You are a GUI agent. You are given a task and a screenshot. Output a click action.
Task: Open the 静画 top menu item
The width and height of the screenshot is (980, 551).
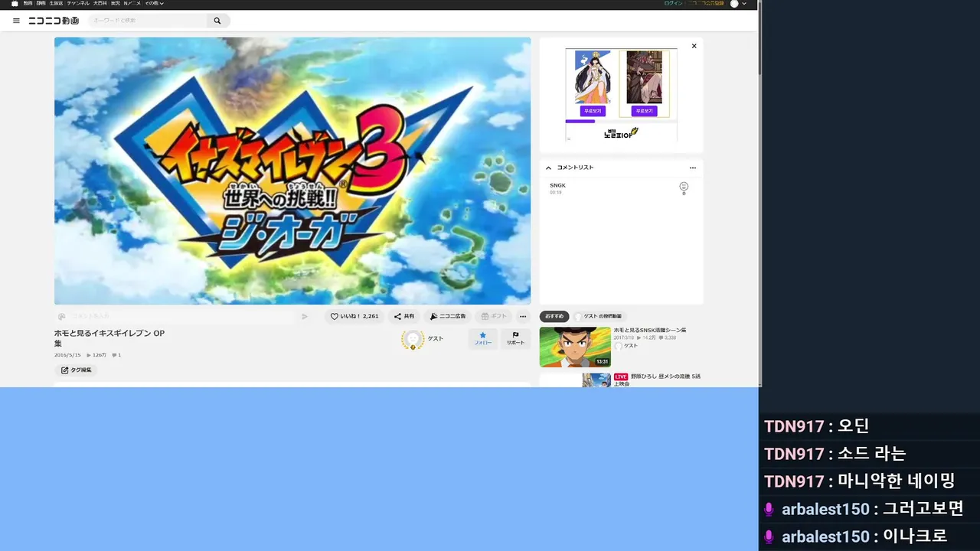click(x=41, y=4)
